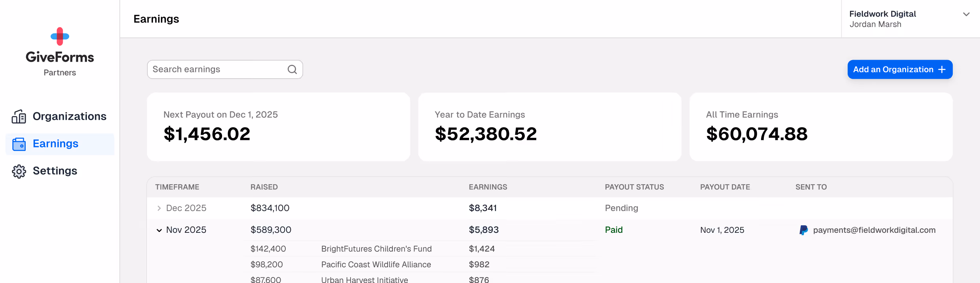This screenshot has height=283, width=980.
Task: Click the SENT TO column header
Action: 811,187
